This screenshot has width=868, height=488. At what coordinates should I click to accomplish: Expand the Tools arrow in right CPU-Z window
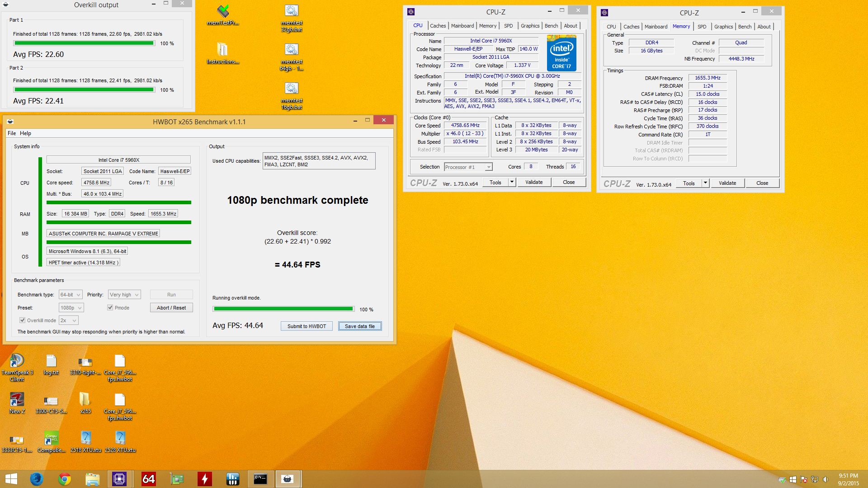coord(705,183)
